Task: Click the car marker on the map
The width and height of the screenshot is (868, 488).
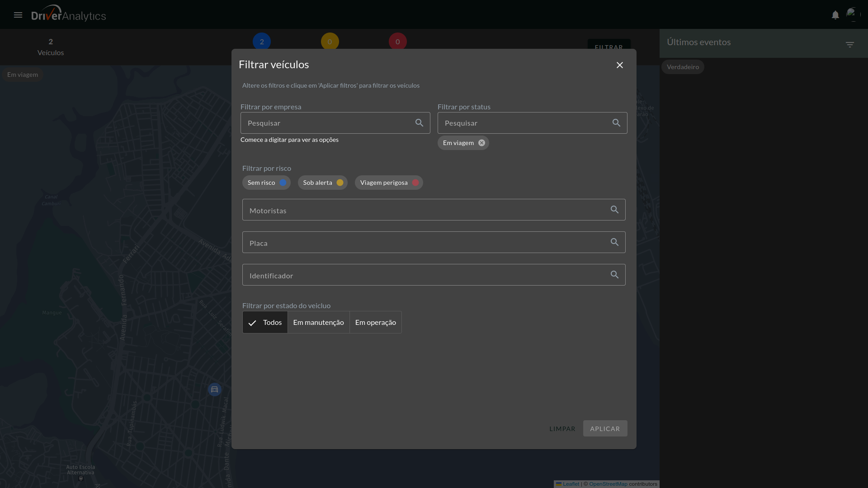Action: (214, 389)
